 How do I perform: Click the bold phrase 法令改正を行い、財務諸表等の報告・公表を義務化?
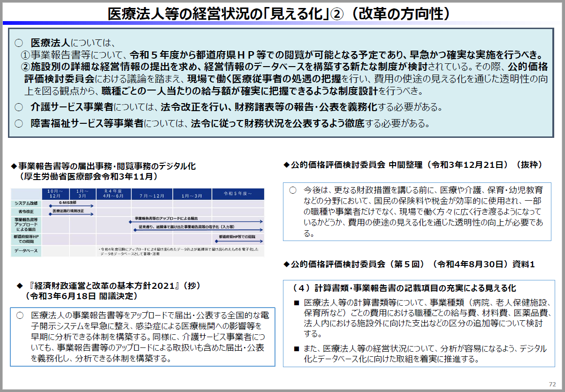tap(269, 107)
